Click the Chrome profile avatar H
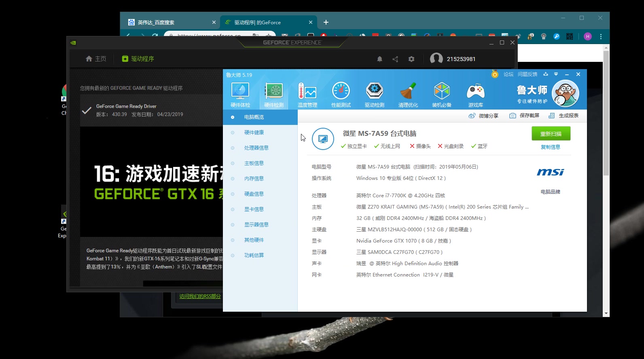644x359 pixels. (588, 36)
